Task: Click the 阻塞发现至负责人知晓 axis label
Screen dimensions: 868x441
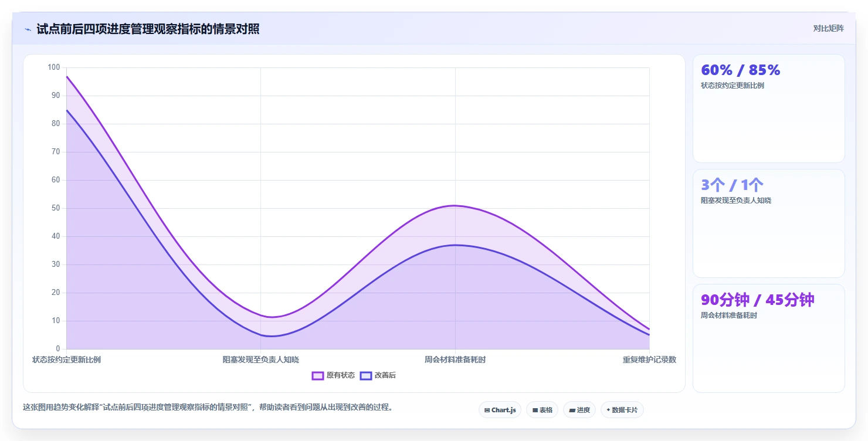Action: coord(260,359)
